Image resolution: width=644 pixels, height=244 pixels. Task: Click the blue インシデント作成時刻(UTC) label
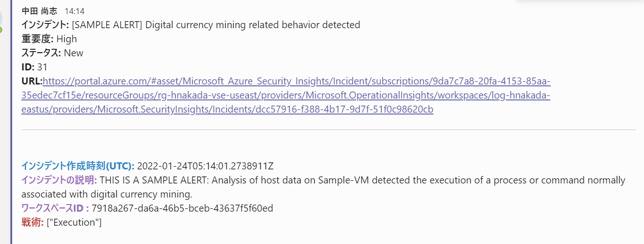pos(78,166)
